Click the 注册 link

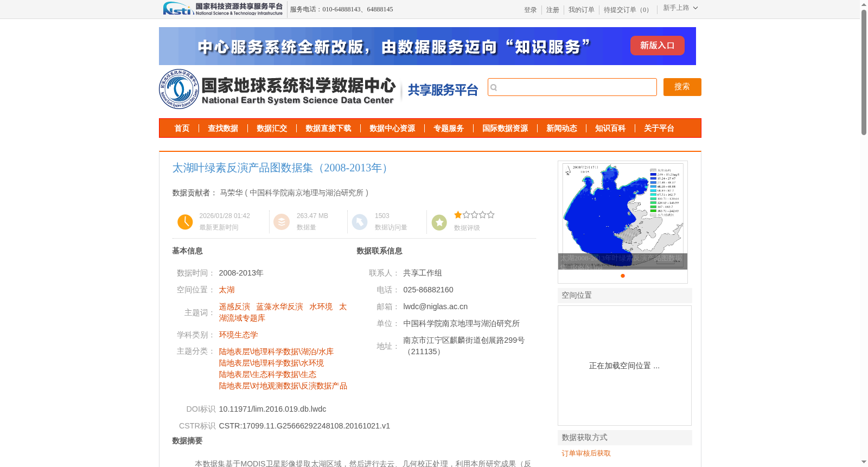click(x=553, y=10)
